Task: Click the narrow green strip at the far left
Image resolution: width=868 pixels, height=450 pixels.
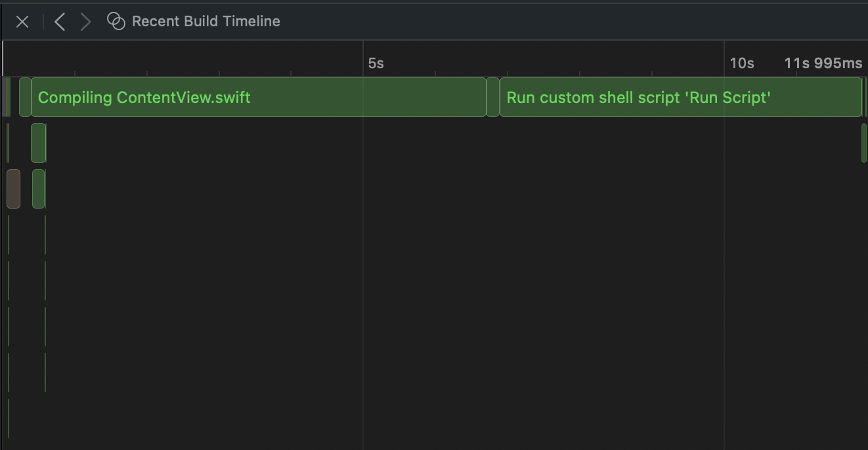Action: (x=7, y=97)
